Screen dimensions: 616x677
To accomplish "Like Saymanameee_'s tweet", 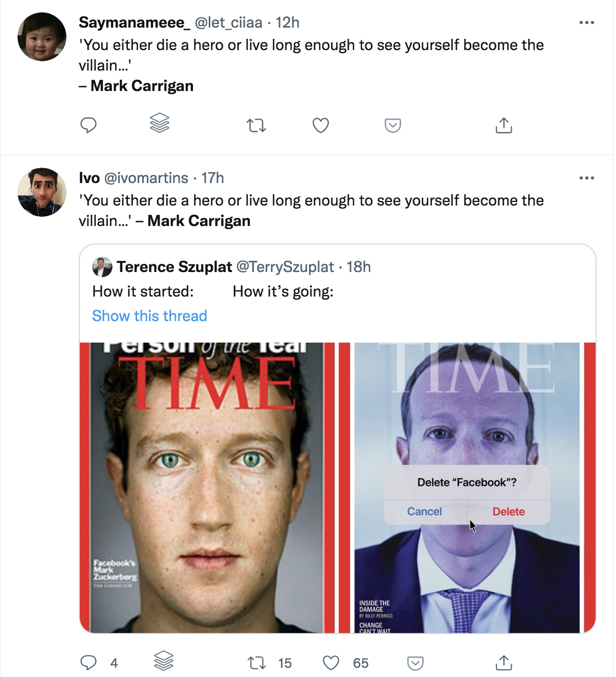I will coord(321,125).
